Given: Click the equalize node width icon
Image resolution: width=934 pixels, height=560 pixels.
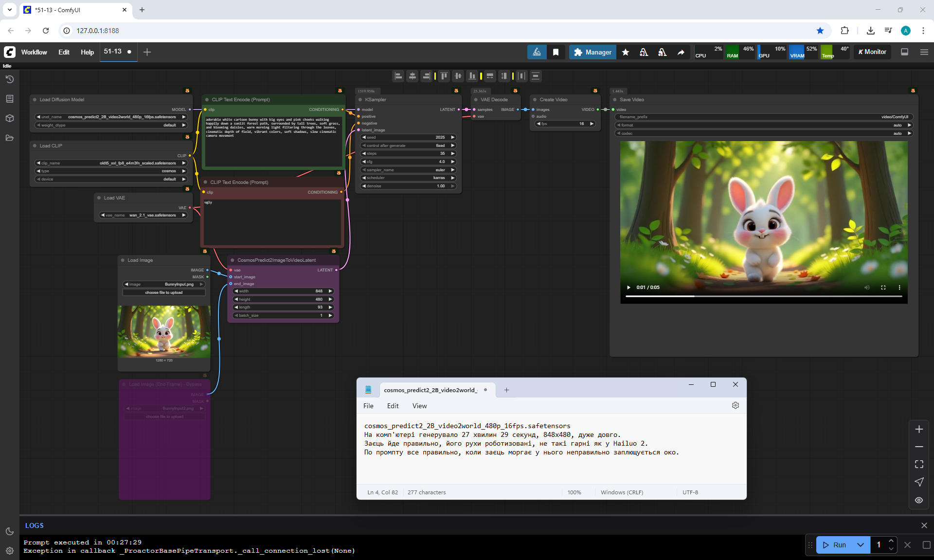Looking at the screenshot, I should click(490, 76).
